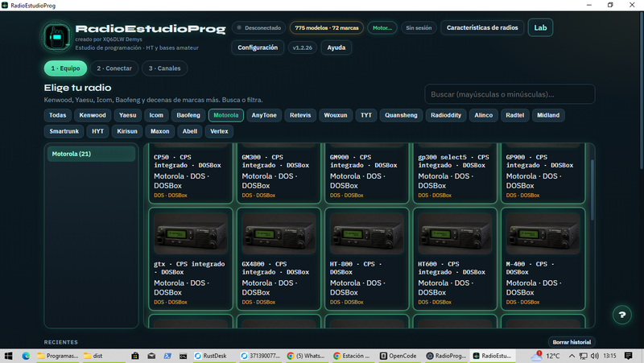Filter radios by Kenwood
The image size is (644, 363).
tap(93, 115)
